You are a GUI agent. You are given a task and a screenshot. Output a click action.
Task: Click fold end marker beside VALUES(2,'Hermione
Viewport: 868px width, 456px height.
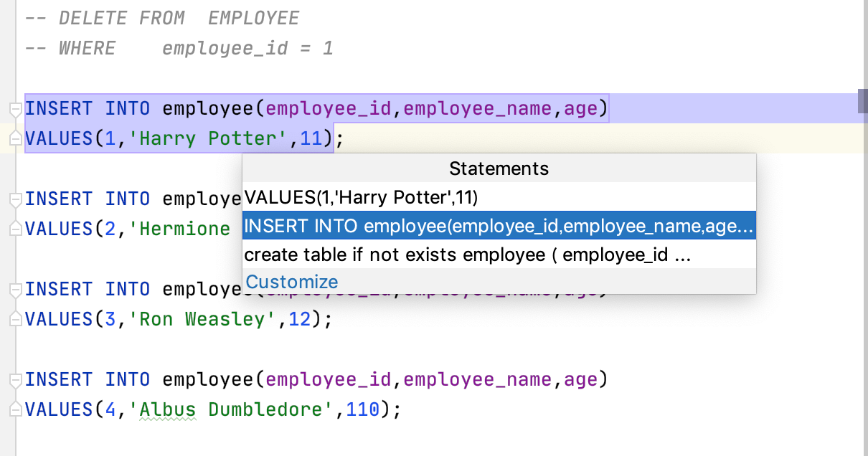pyautogui.click(x=15, y=229)
